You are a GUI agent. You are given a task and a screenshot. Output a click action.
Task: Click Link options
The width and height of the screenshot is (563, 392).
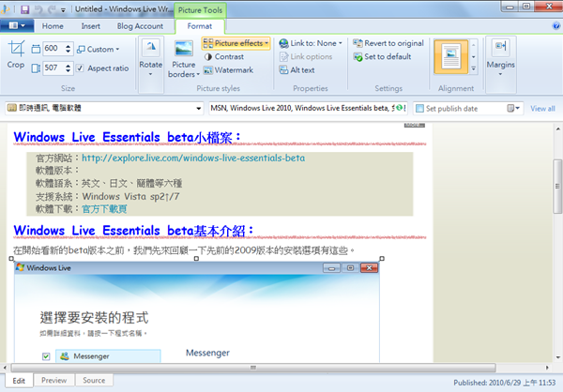[306, 56]
